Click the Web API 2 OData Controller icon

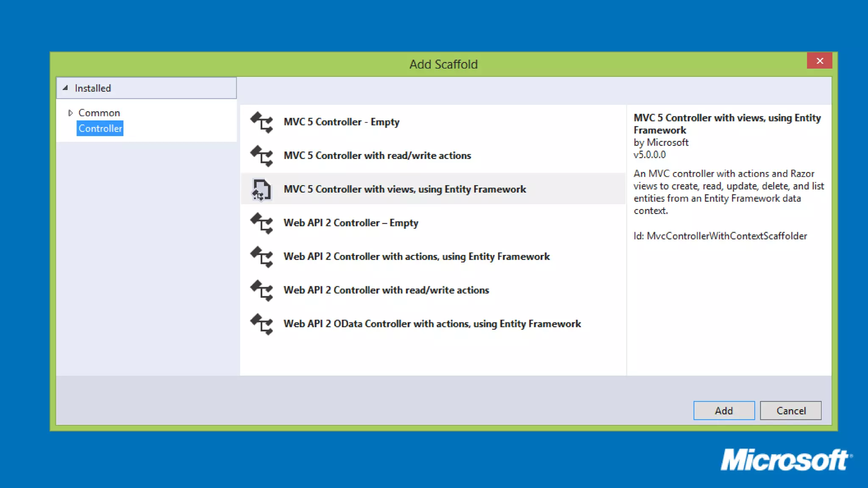(262, 324)
